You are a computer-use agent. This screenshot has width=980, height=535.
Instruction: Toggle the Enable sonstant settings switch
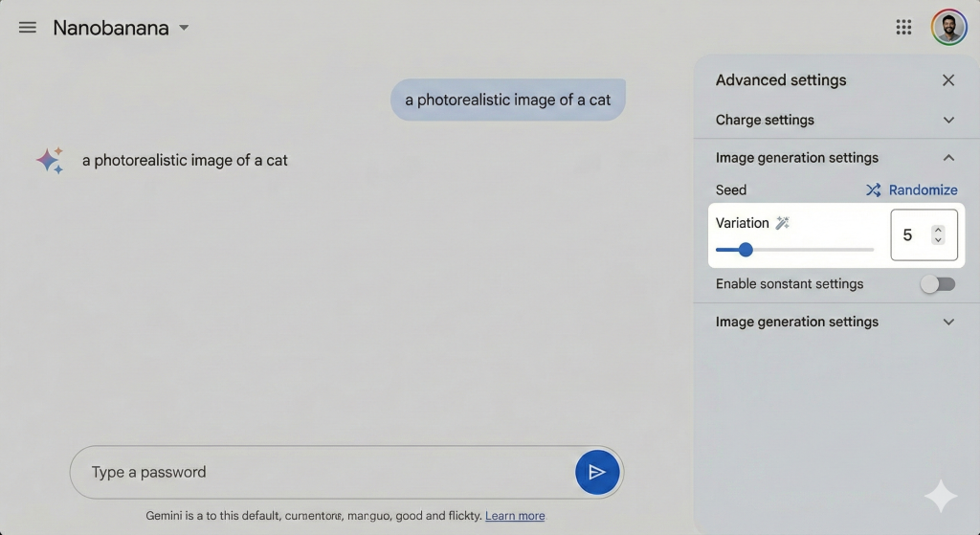[x=937, y=284]
